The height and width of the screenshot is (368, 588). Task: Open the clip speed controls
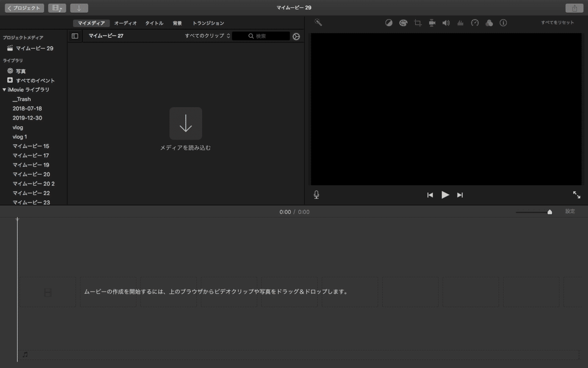tap(474, 23)
